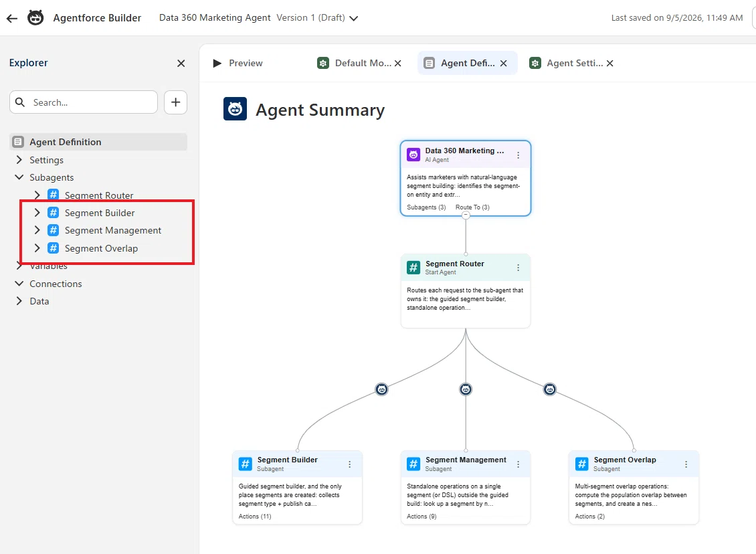
Task: Click the Agentforce Builder logo icon
Action: pyautogui.click(x=35, y=18)
